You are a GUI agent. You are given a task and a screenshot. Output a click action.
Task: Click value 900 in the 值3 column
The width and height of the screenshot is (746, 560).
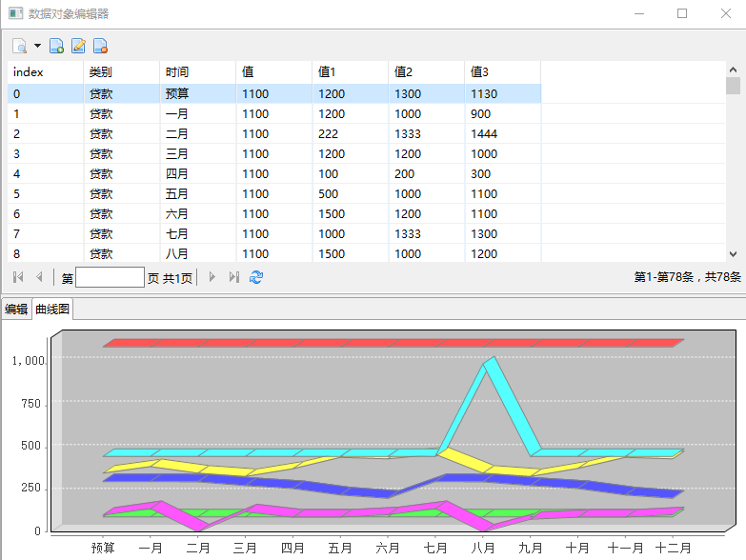(x=480, y=114)
